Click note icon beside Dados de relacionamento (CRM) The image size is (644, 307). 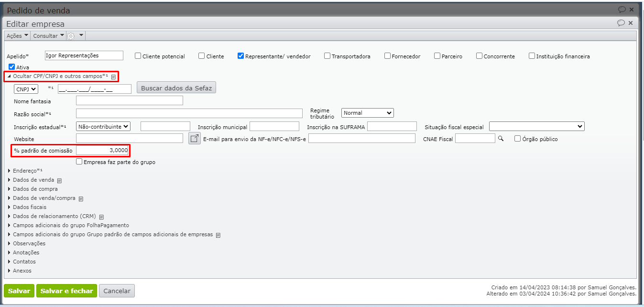(102, 217)
